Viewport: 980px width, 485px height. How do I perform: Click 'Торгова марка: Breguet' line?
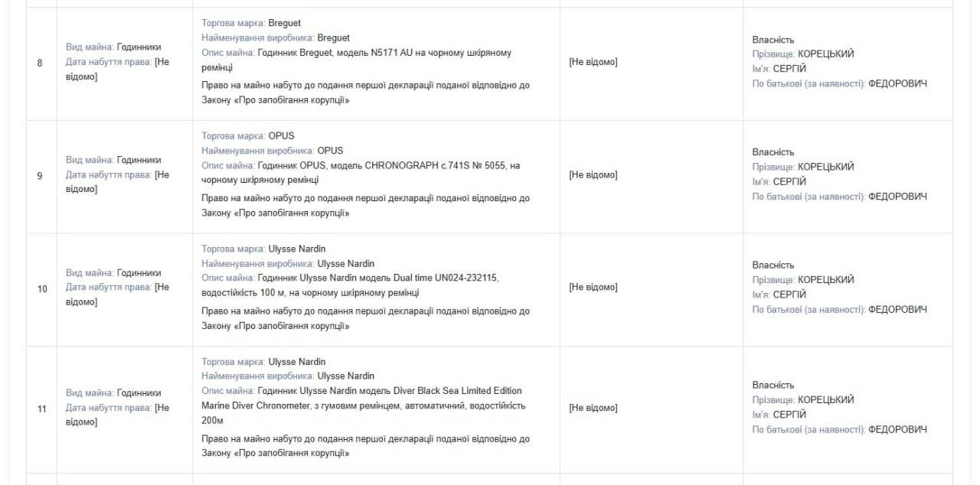click(251, 23)
